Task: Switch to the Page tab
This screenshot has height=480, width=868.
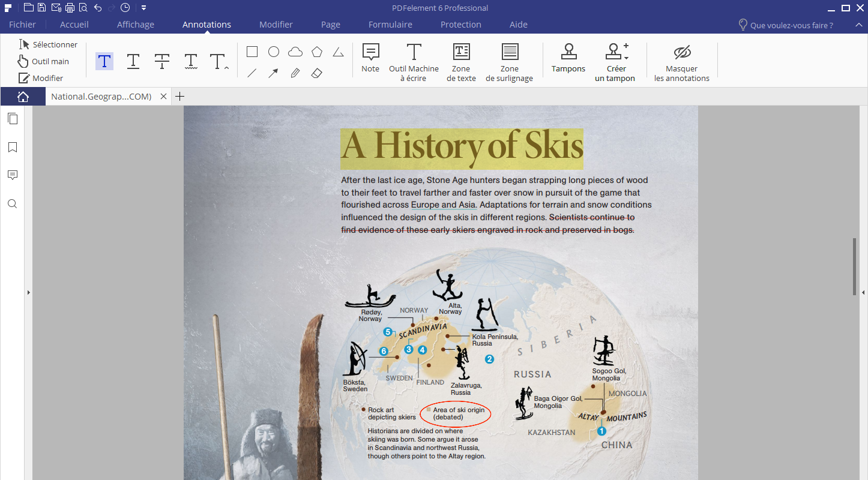Action: coord(331,25)
